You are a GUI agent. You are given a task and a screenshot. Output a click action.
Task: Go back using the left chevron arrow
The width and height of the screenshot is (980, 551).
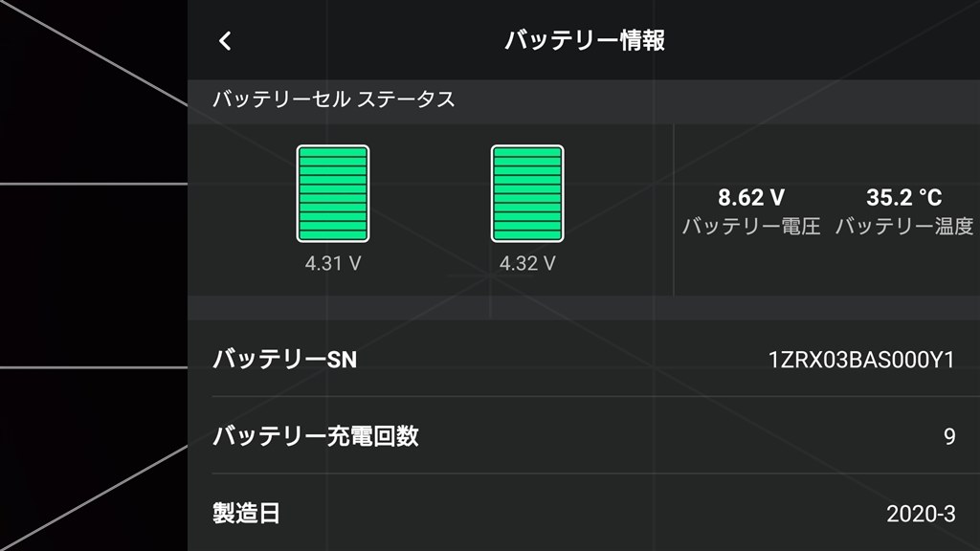(x=225, y=41)
